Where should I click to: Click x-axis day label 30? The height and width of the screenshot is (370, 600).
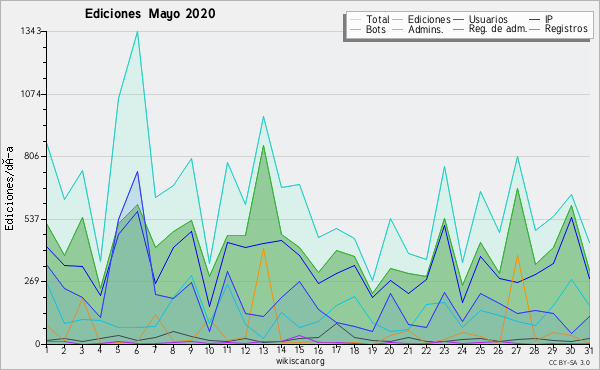[571, 350]
